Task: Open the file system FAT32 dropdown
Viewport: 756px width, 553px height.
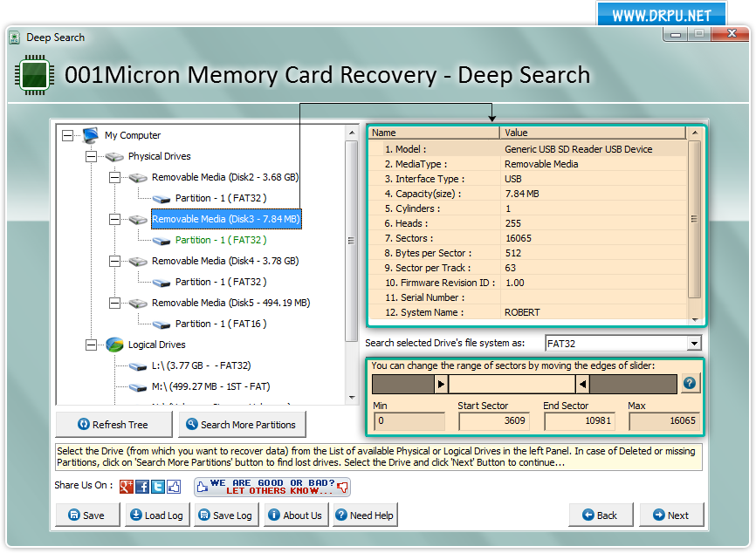Action: pyautogui.click(x=694, y=344)
